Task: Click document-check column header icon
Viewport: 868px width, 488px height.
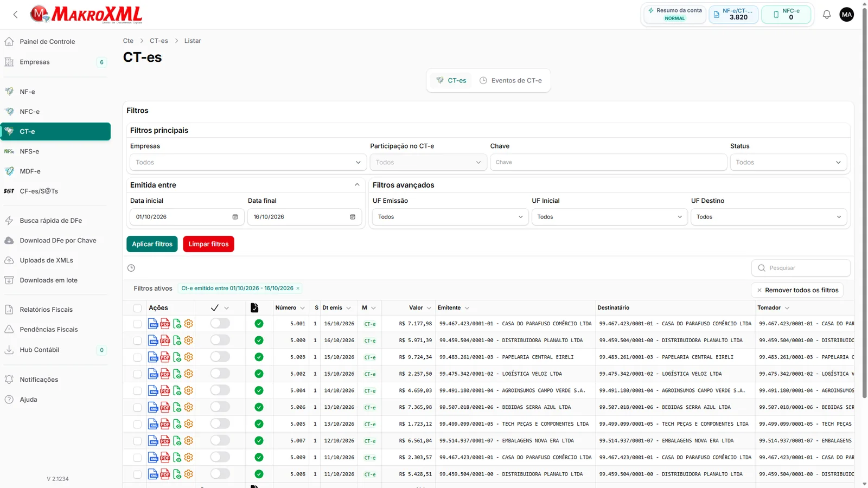Action: coord(254,308)
